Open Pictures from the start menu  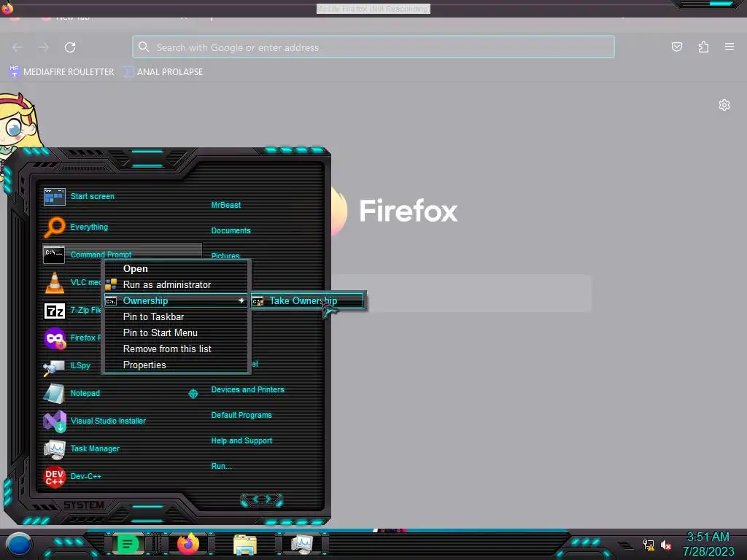tap(225, 256)
